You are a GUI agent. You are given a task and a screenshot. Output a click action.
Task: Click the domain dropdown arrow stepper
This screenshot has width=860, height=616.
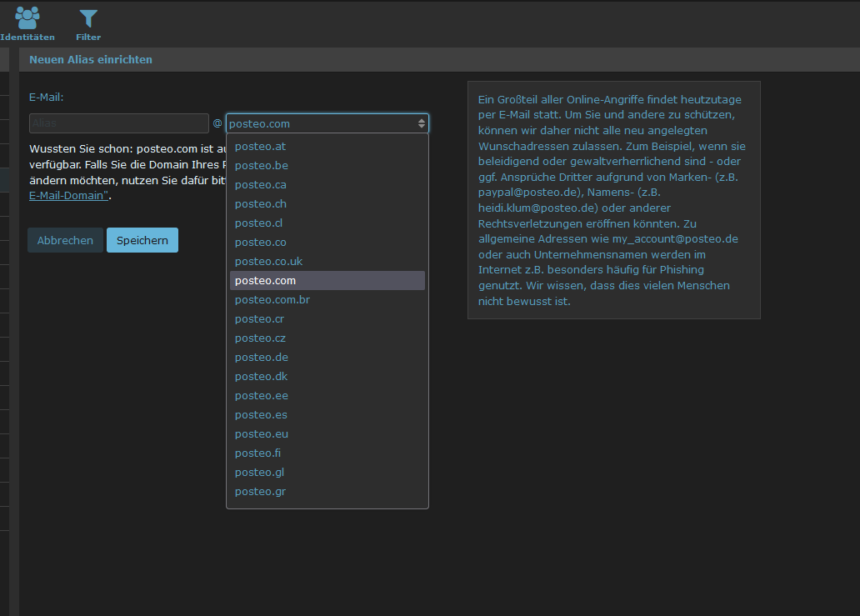coord(422,123)
